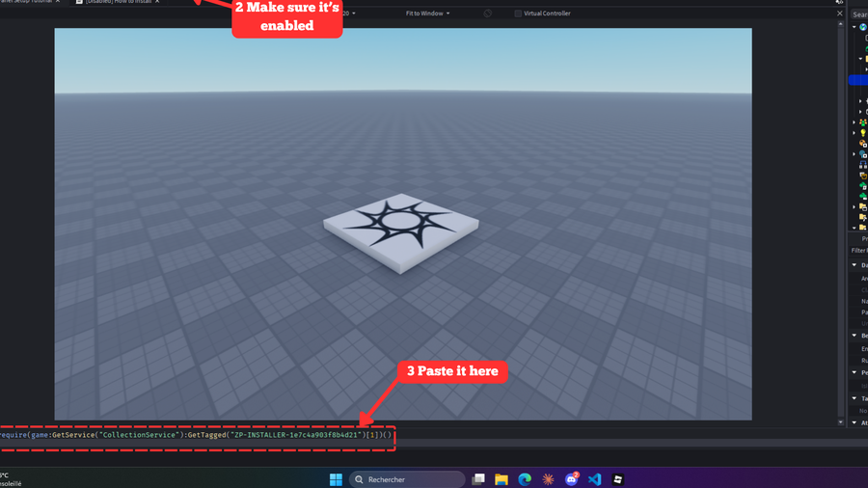
Task: Click the viewport scrollbar up arrow
Action: (840, 24)
